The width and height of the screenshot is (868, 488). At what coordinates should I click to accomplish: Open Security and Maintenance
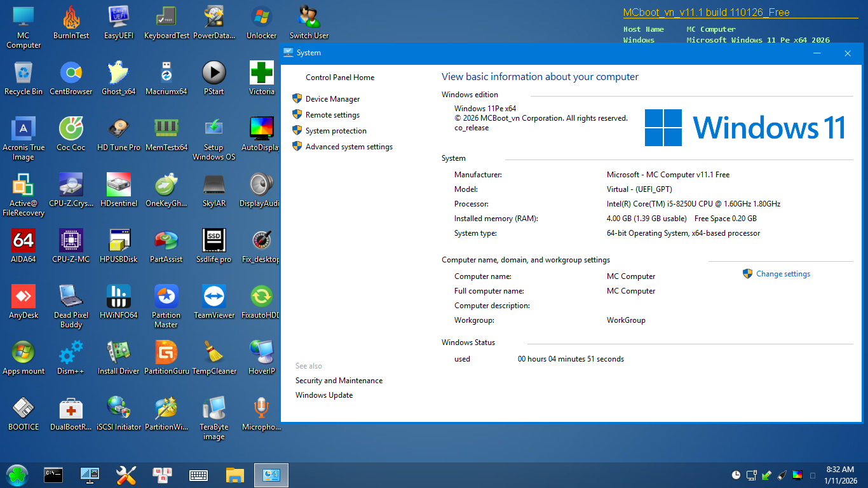(x=339, y=380)
